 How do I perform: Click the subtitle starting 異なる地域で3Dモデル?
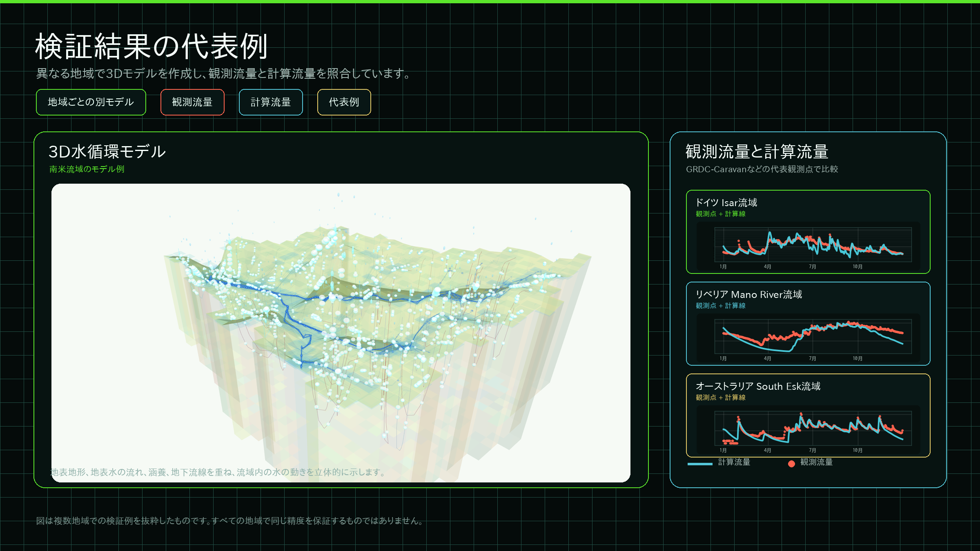point(223,73)
